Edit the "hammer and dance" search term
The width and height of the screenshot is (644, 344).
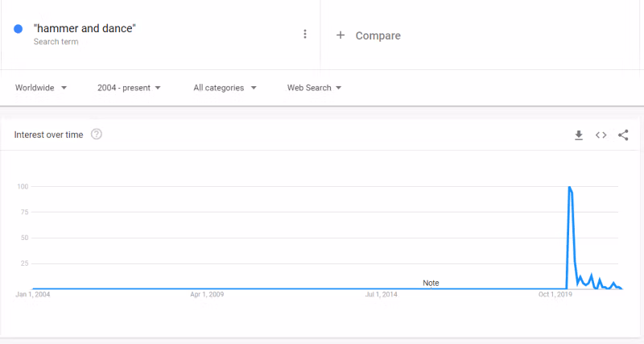(x=85, y=29)
